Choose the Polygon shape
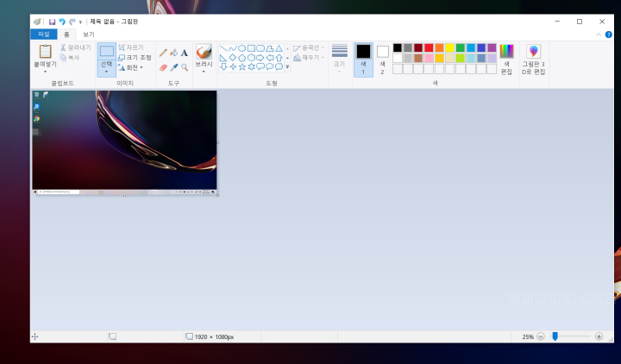The image size is (621, 364). tap(270, 48)
